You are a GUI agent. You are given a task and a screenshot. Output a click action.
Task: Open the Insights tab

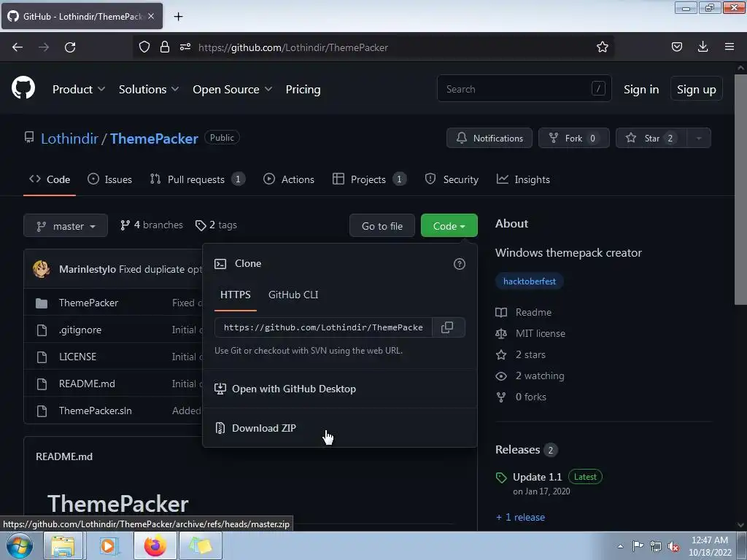(x=523, y=179)
